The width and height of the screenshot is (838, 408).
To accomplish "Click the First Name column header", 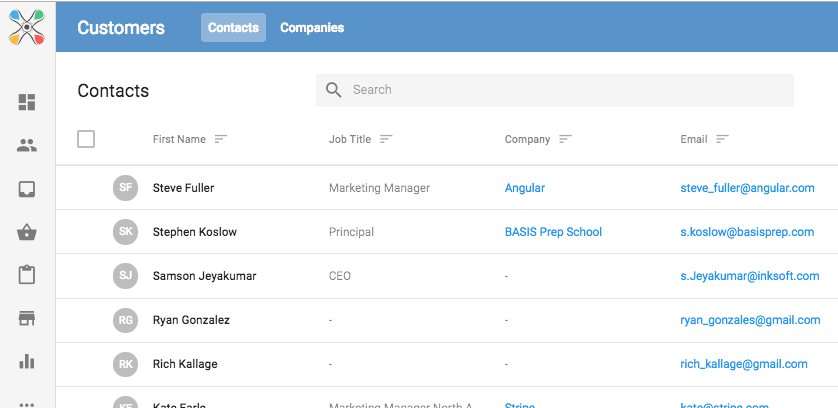I will point(179,139).
